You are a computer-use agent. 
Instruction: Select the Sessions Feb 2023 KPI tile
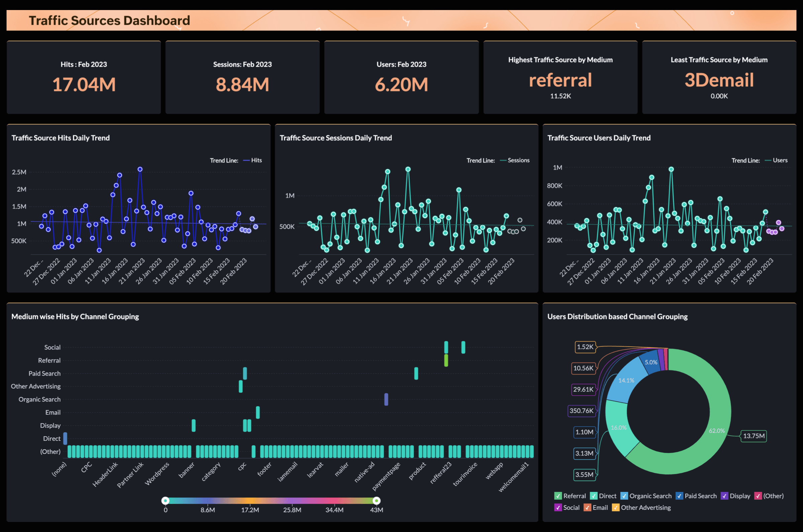(x=243, y=77)
